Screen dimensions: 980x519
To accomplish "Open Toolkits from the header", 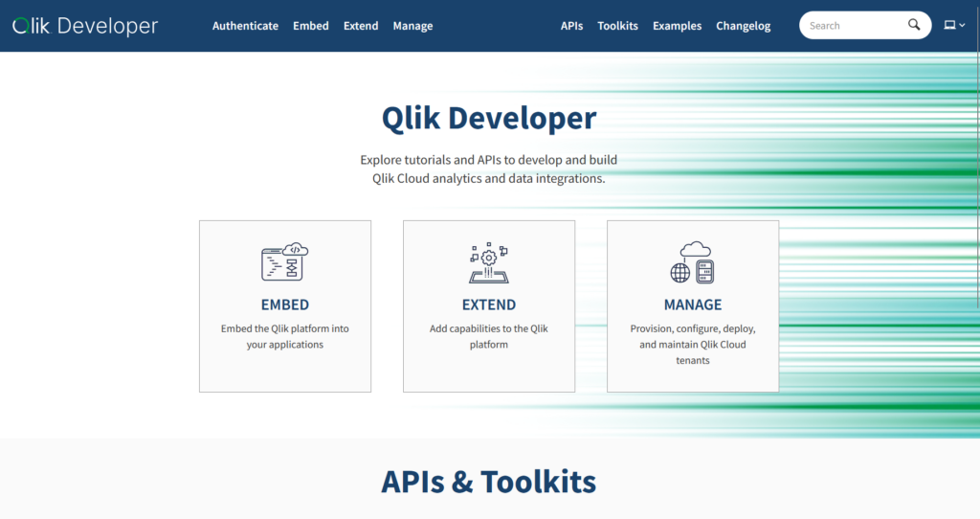I will point(617,26).
